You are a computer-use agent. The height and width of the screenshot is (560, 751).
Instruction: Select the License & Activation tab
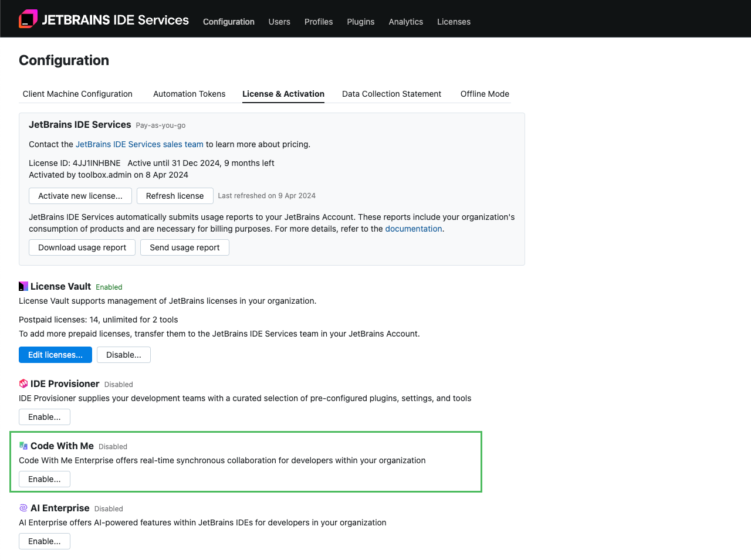(x=283, y=94)
